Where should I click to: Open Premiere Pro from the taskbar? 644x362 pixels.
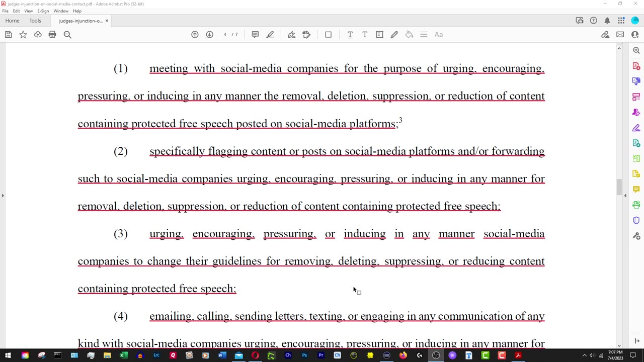pos(321,355)
